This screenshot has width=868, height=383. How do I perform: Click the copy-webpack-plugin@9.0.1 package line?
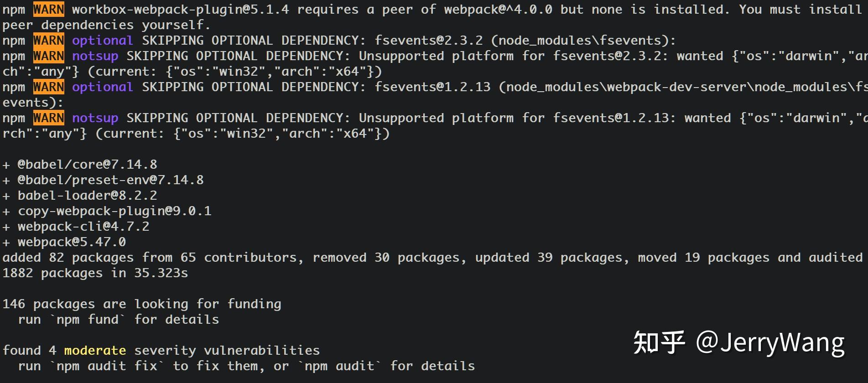(107, 211)
